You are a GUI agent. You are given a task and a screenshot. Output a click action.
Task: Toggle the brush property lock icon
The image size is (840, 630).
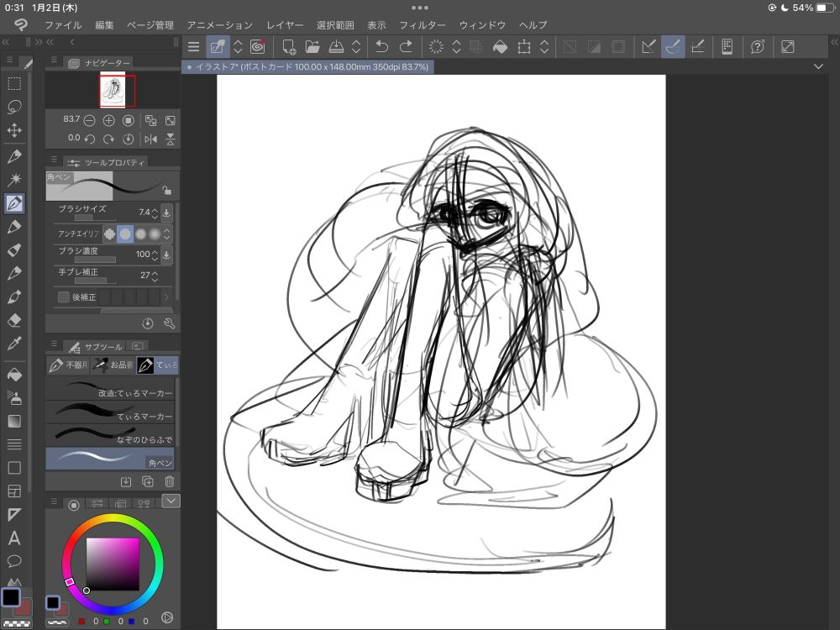pos(166,190)
